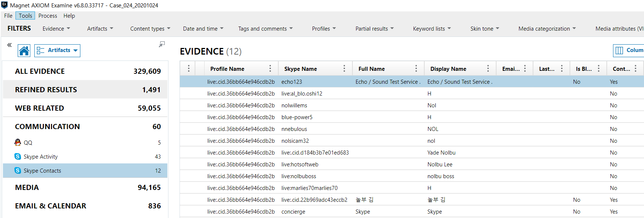Select the blue-power5 contact row
The height and width of the screenshot is (218, 644).
(x=412, y=117)
